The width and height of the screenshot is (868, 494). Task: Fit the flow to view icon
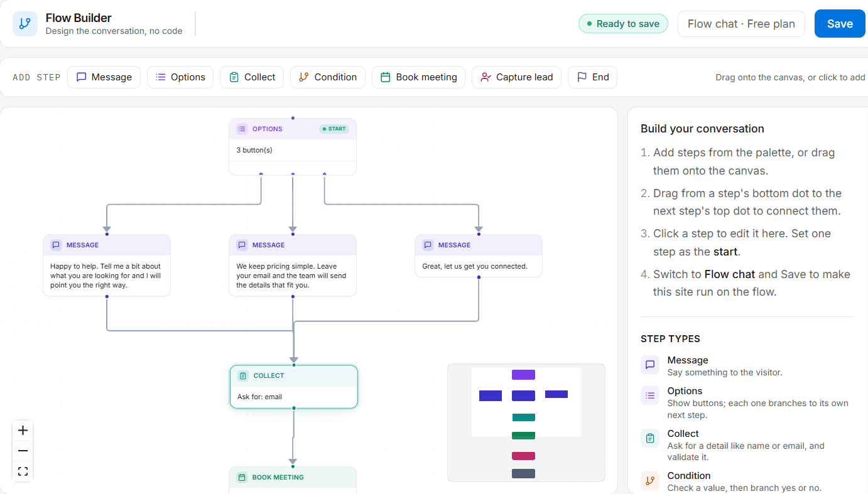click(23, 471)
